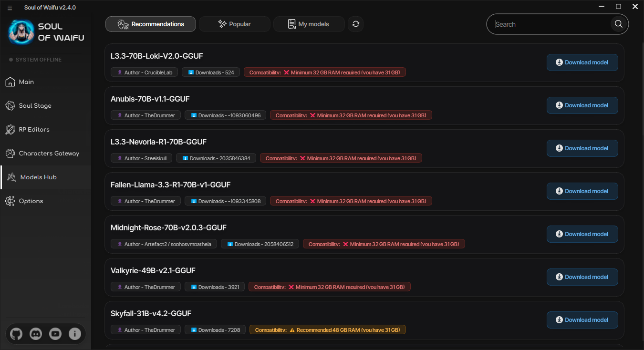Download the Midnight-Rose-70B-v2.0.3-GGUF model
This screenshot has width=644, height=350.
(x=582, y=234)
